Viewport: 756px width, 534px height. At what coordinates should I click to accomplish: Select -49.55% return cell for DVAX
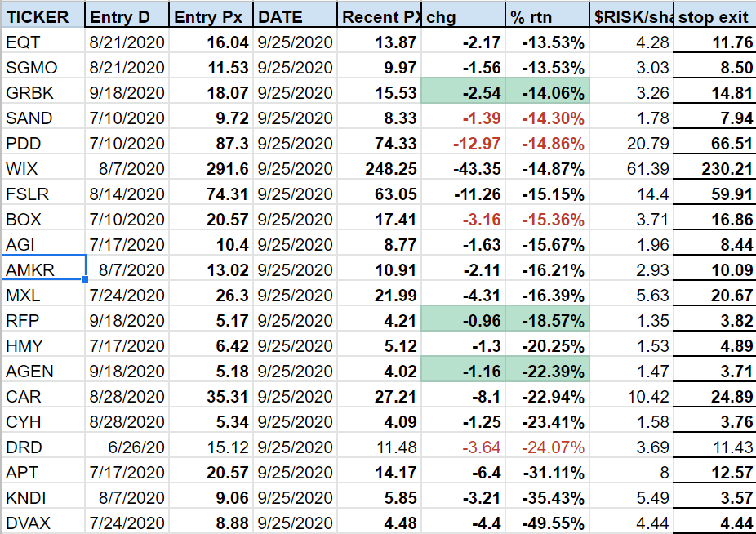click(x=547, y=522)
